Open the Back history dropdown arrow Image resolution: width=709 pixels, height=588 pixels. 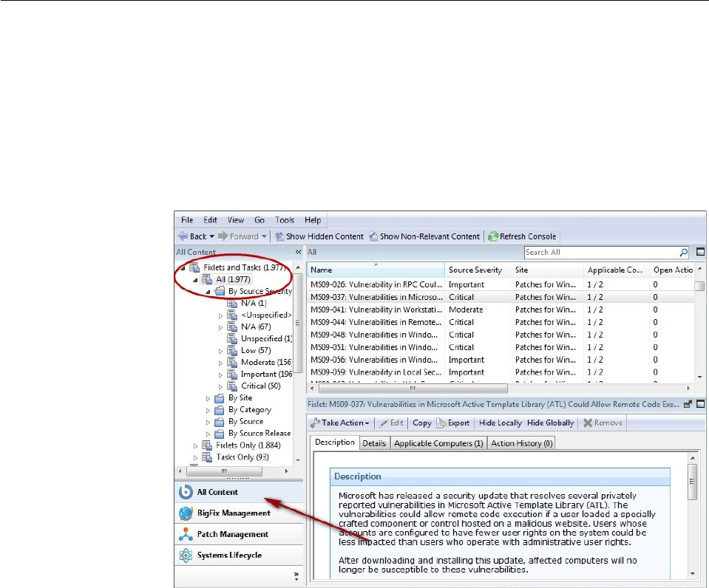211,236
